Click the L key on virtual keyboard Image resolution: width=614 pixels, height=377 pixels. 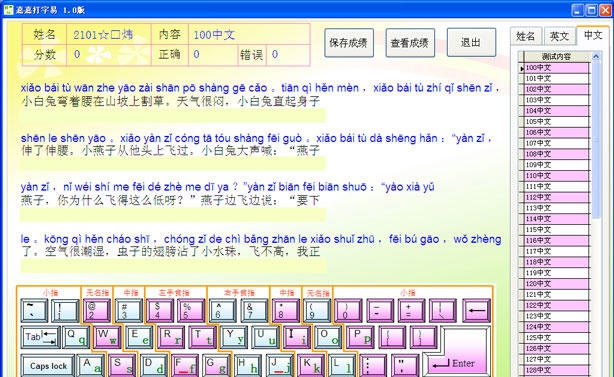(x=343, y=366)
